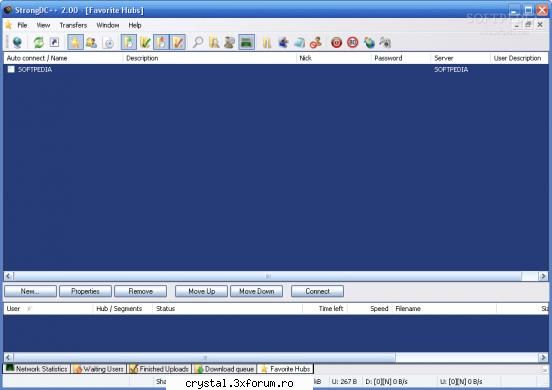
Task: Open Favorite Users via the two-people toolbar icon
Action: click(92, 43)
